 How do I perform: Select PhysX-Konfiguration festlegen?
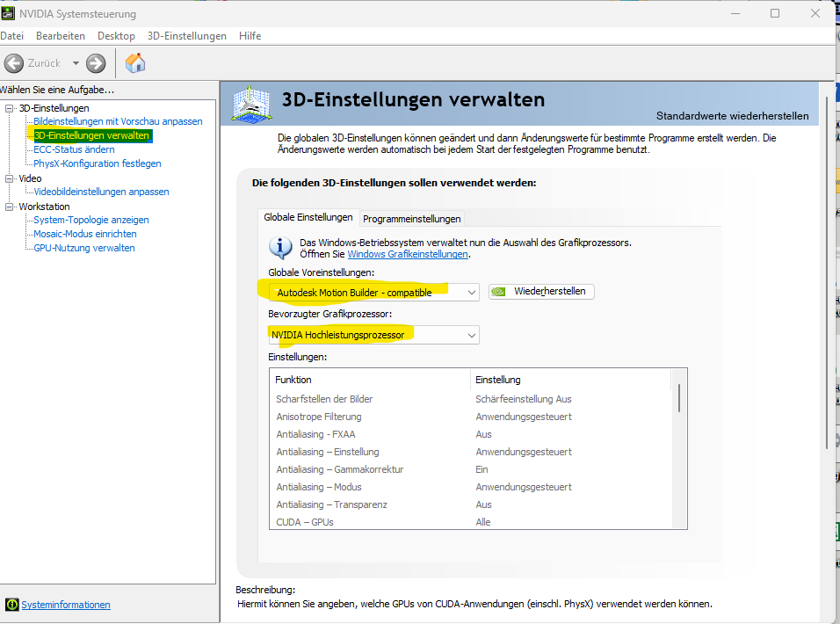(98, 163)
